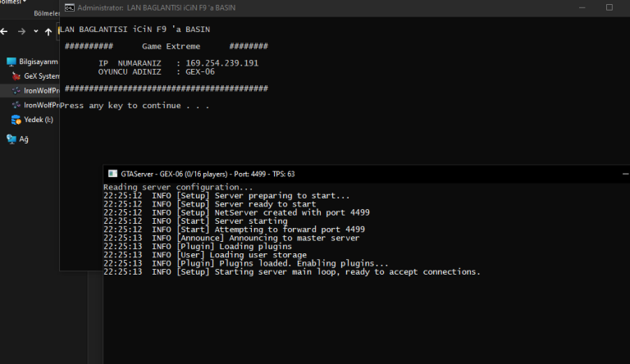
Task: Click the Bölmeler ribbon group label
Action: coord(47,13)
